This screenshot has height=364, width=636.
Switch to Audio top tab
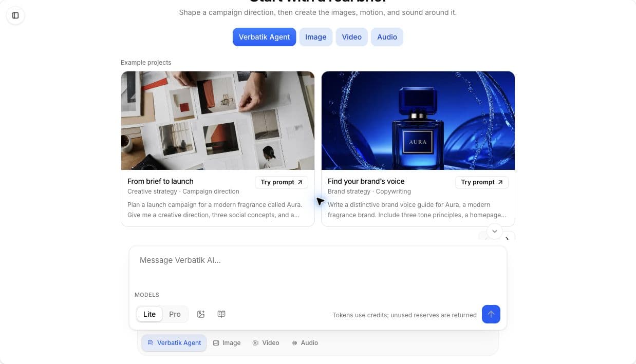(387, 37)
